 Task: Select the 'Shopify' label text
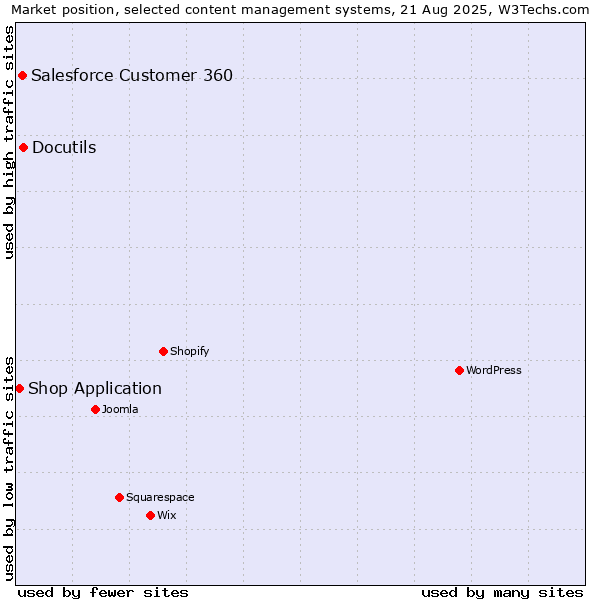(x=189, y=351)
